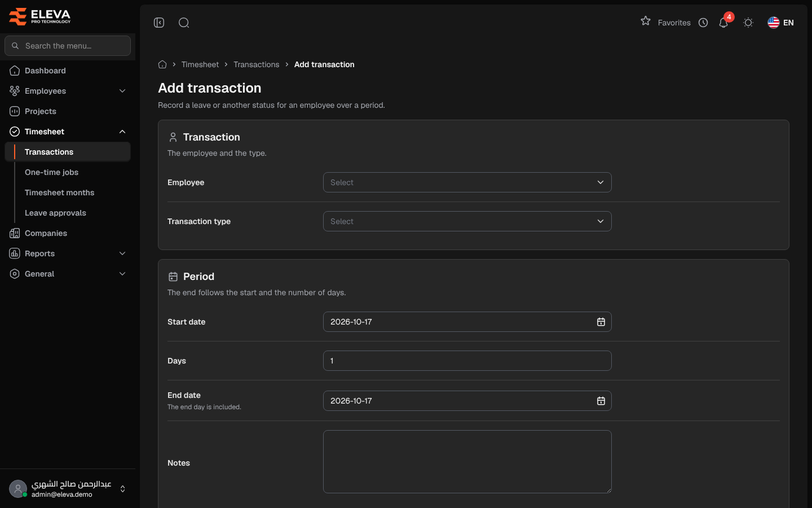The height and width of the screenshot is (508, 812).
Task: Switch language via EN flag
Action: (781, 23)
